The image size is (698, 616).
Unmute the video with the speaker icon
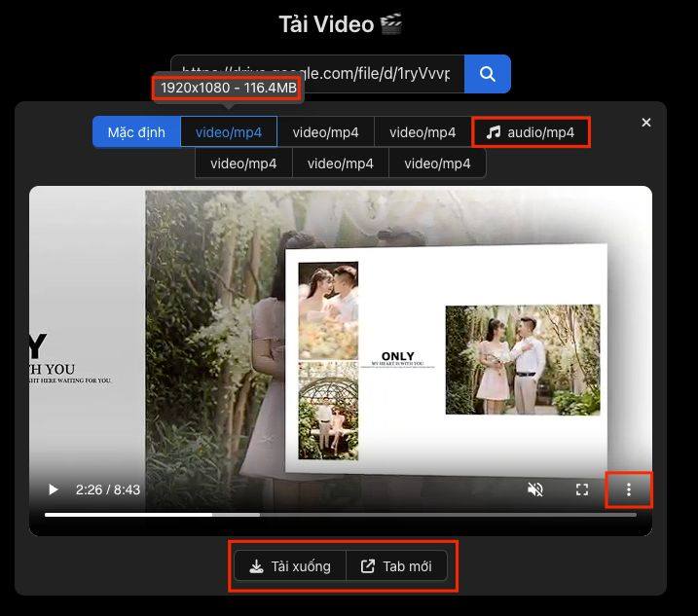(x=535, y=489)
